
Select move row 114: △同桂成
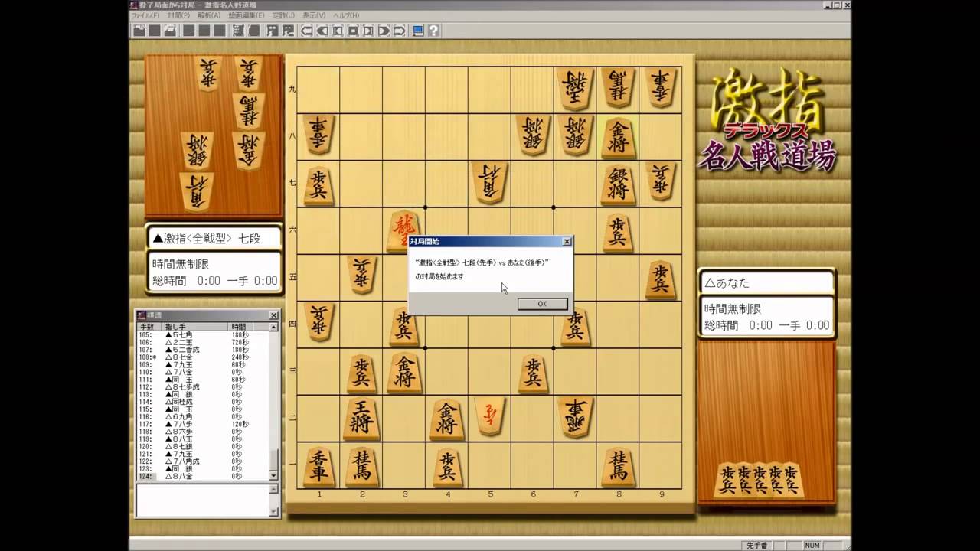(x=203, y=402)
